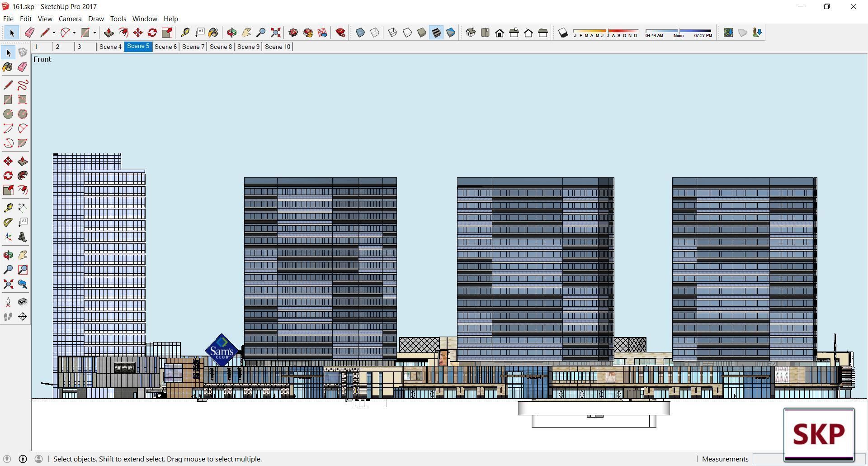Select the Scale tool in top toolbar
The width and height of the screenshot is (868, 466).
(x=167, y=33)
